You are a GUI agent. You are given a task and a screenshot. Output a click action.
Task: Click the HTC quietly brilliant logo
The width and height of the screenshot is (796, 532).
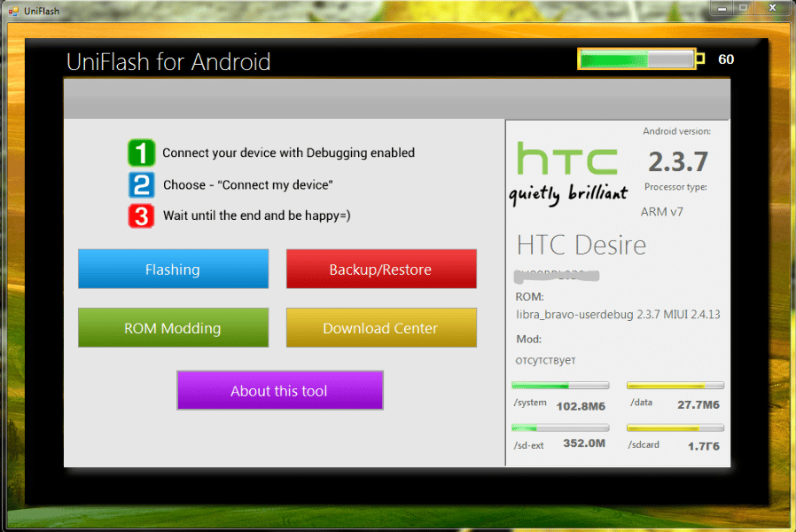coord(567,173)
